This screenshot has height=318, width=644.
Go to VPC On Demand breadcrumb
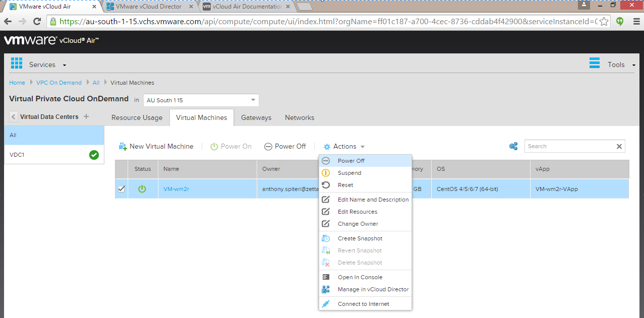pos(58,83)
